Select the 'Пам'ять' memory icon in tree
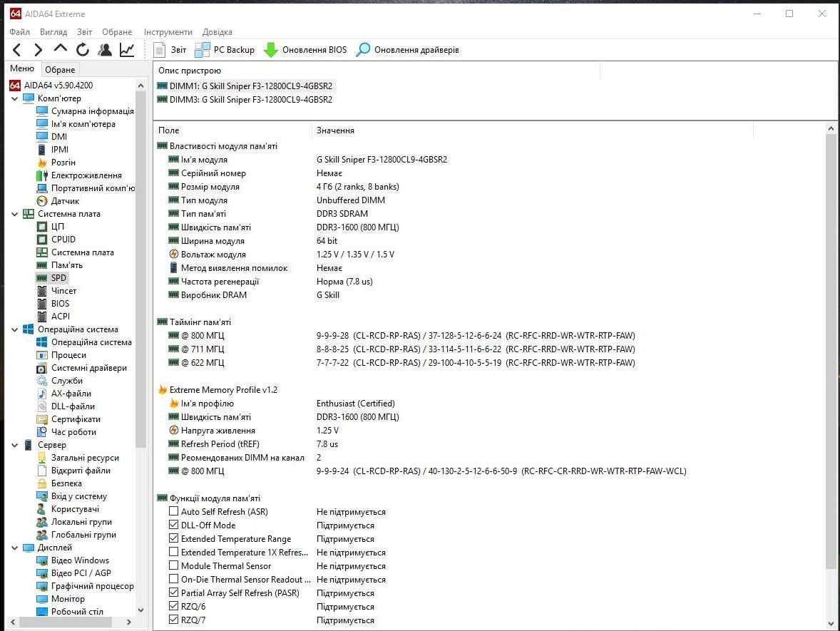 tap(42, 265)
